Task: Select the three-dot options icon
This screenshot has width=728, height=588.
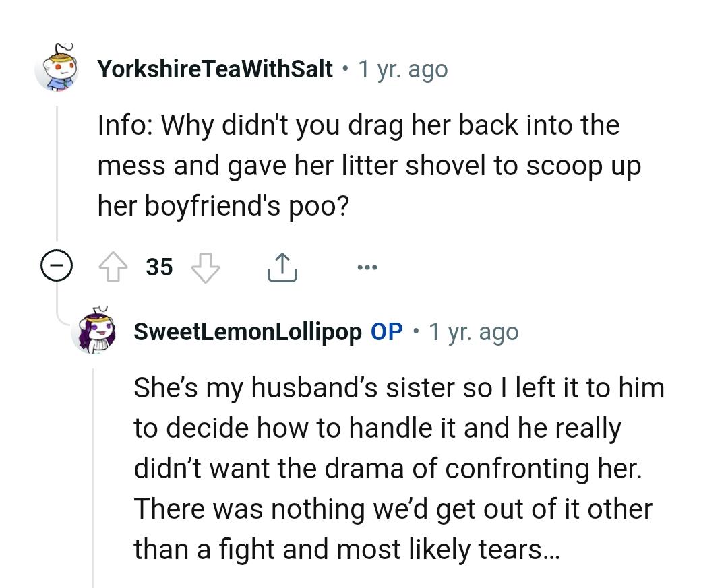Action: 367,267
